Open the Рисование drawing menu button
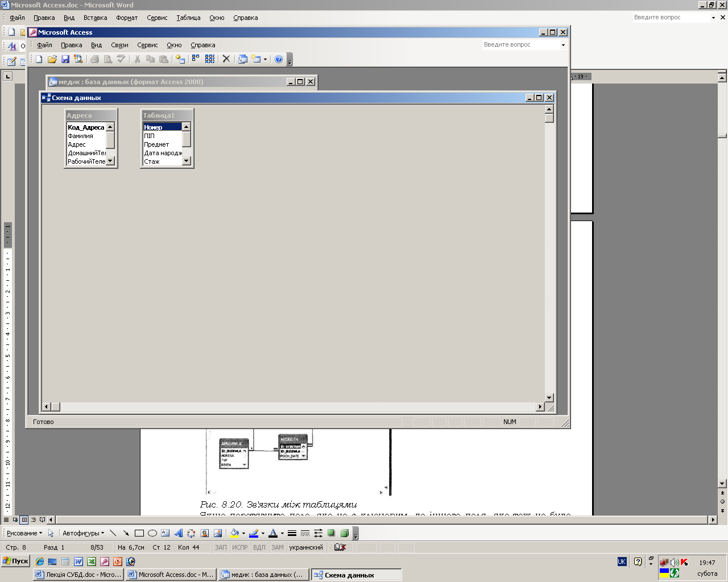728x582 pixels. [x=24, y=533]
